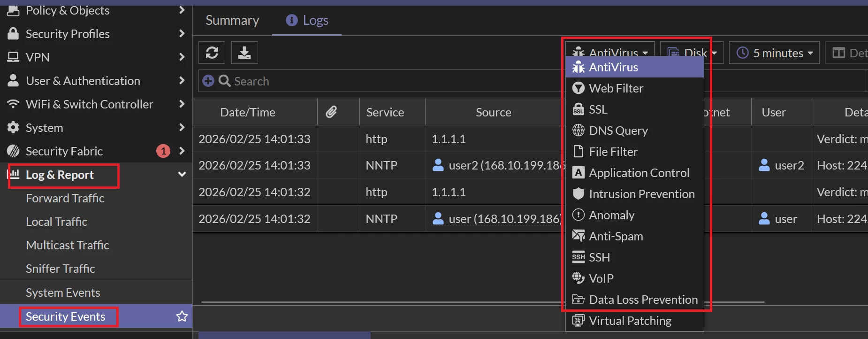This screenshot has height=339, width=868.
Task: Click the attachment paperclip column header
Action: click(331, 112)
